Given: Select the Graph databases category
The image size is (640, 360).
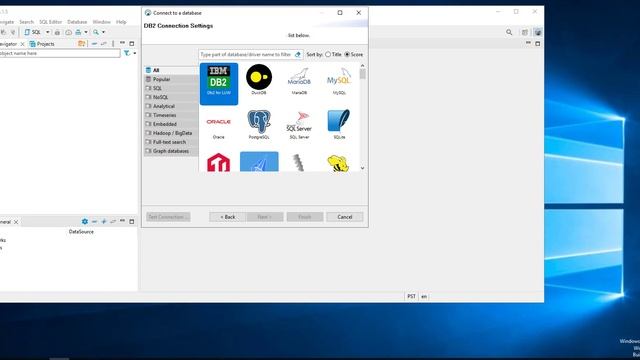Looking at the screenshot, I should pyautogui.click(x=171, y=151).
